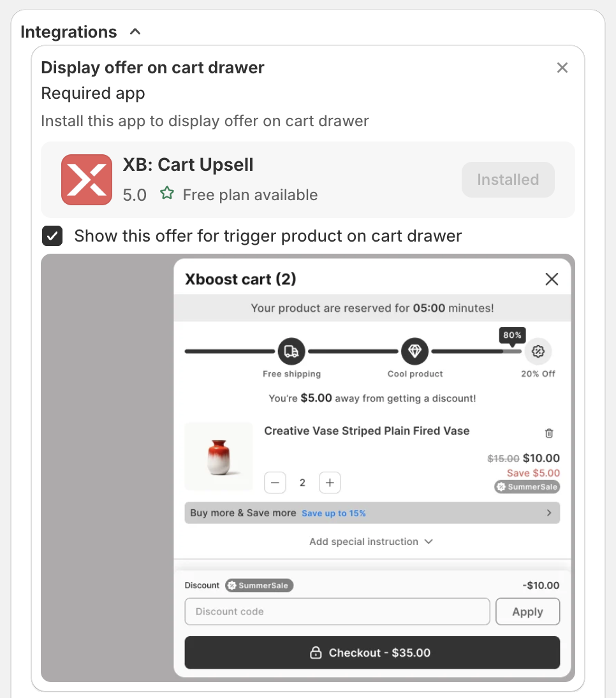This screenshot has height=698, width=616.
Task: Click the 05:00 reservation timer text
Action: 429,308
